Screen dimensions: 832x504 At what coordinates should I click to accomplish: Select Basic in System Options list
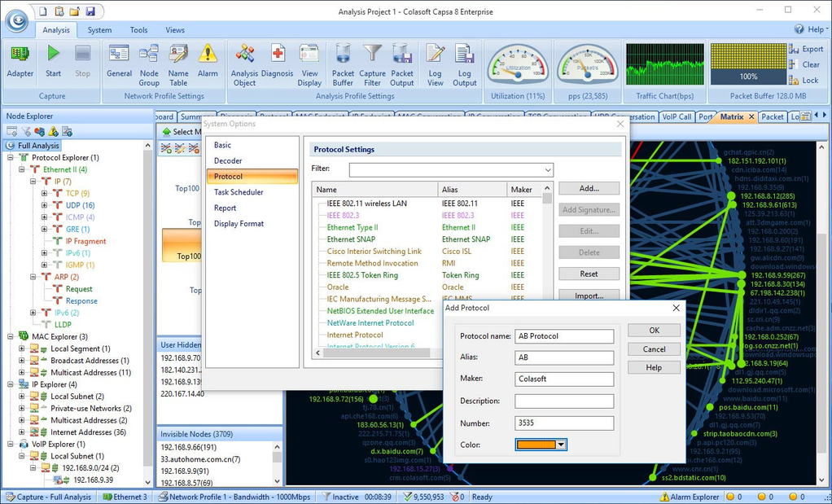pos(252,145)
